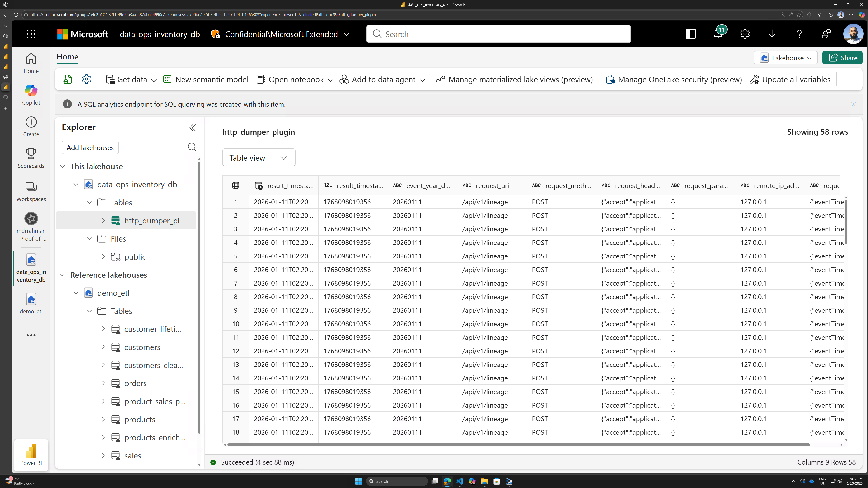Click the green Share button
The image size is (868, 488).
point(842,58)
